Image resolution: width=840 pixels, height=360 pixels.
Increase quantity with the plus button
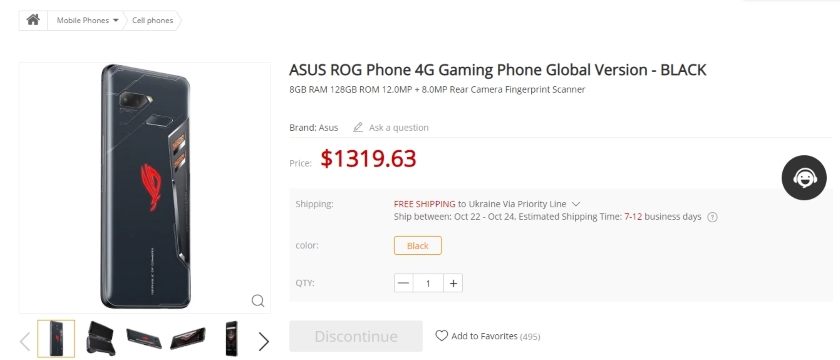click(453, 283)
